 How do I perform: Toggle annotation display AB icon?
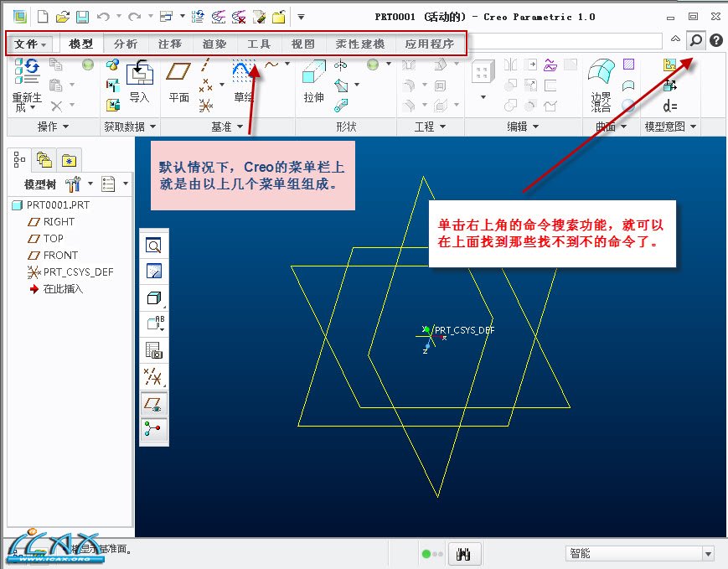155,323
